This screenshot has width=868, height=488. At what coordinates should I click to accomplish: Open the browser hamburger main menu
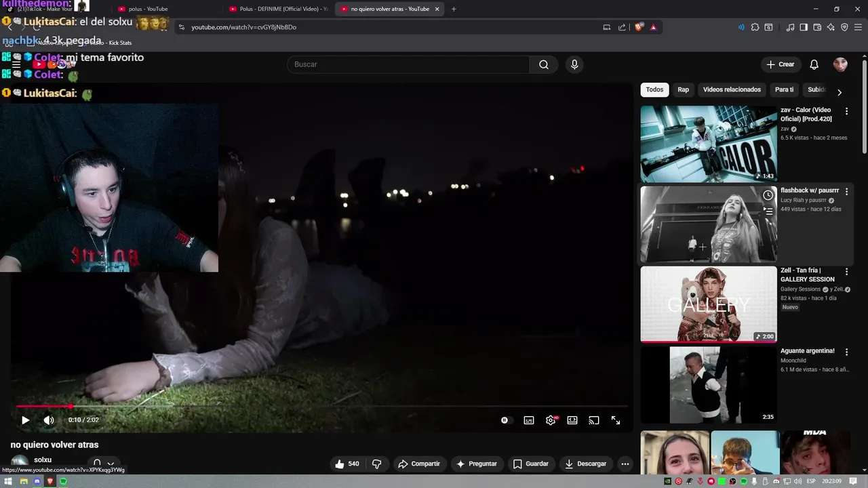point(859,27)
